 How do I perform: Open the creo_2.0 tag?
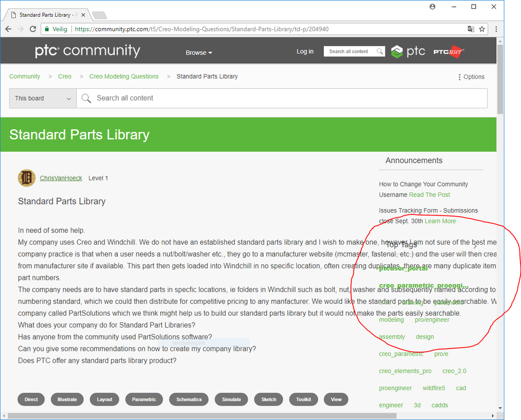pyautogui.click(x=454, y=371)
